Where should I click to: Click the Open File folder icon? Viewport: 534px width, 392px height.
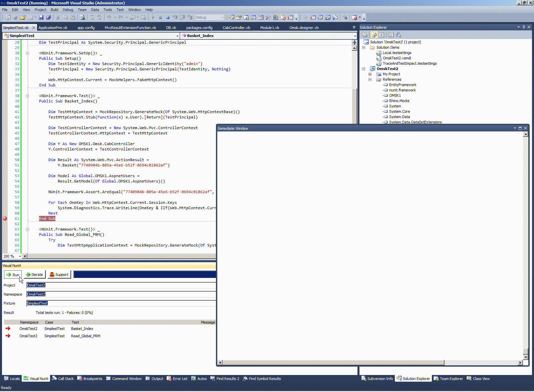(22, 17)
